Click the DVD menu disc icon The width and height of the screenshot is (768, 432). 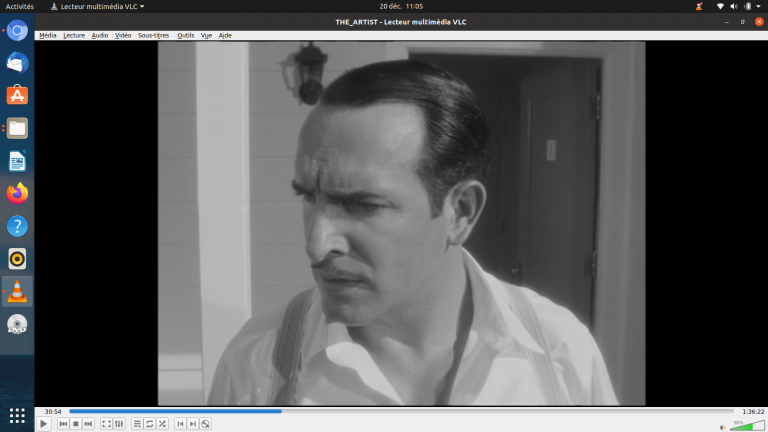[205, 424]
